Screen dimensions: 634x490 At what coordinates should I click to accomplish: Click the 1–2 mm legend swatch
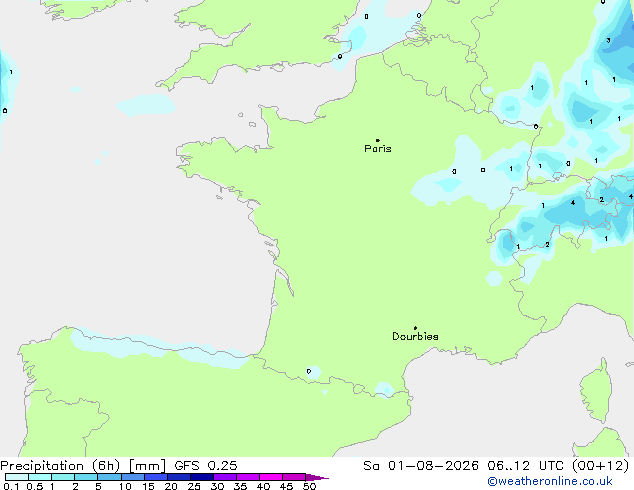click(63, 477)
